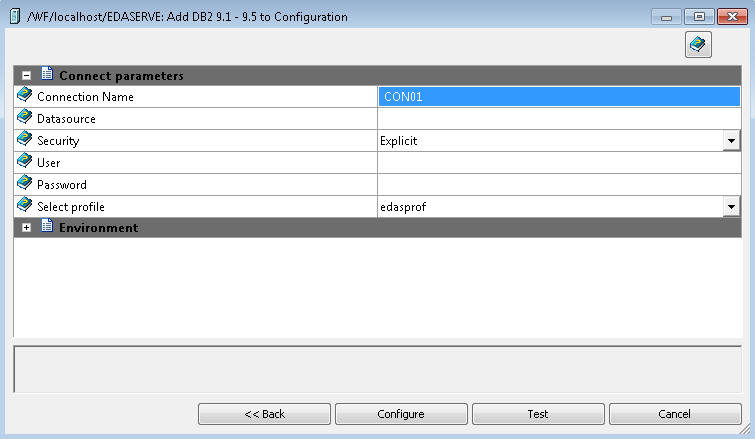
Task: Click the Password label
Action: (62, 185)
